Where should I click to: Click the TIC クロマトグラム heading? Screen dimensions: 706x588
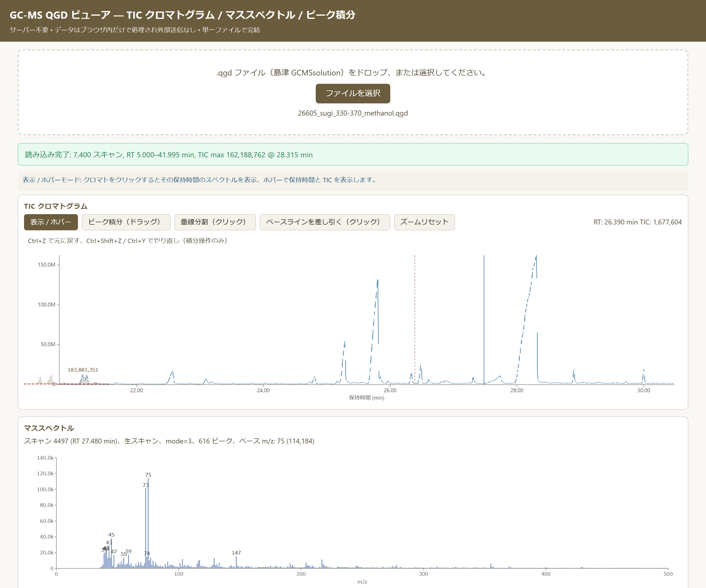pyautogui.click(x=55, y=206)
